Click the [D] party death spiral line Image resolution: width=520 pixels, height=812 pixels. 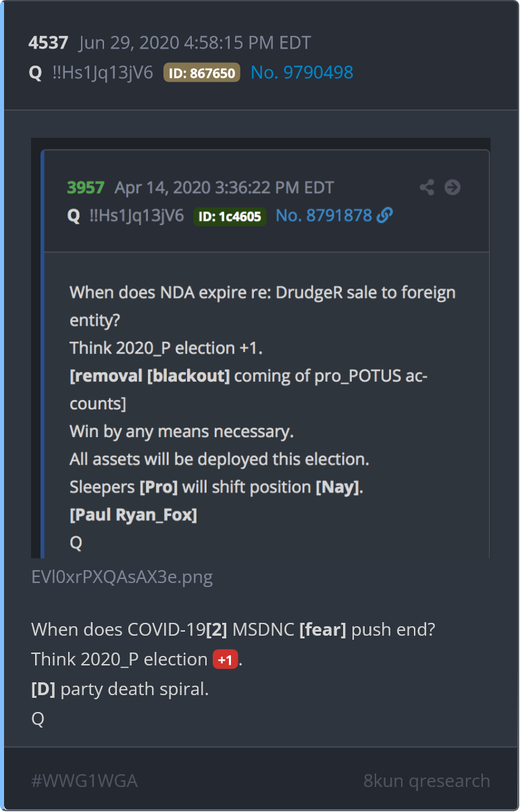point(119,689)
